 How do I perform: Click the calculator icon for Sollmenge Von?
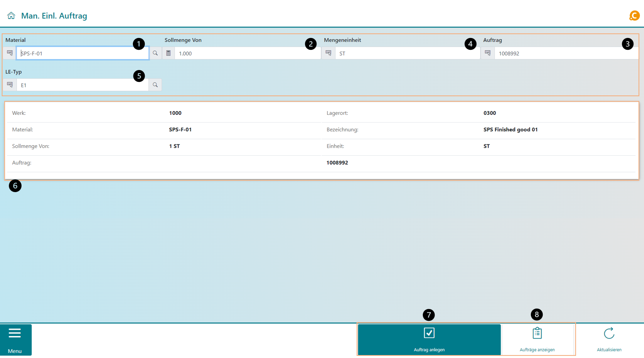point(168,53)
